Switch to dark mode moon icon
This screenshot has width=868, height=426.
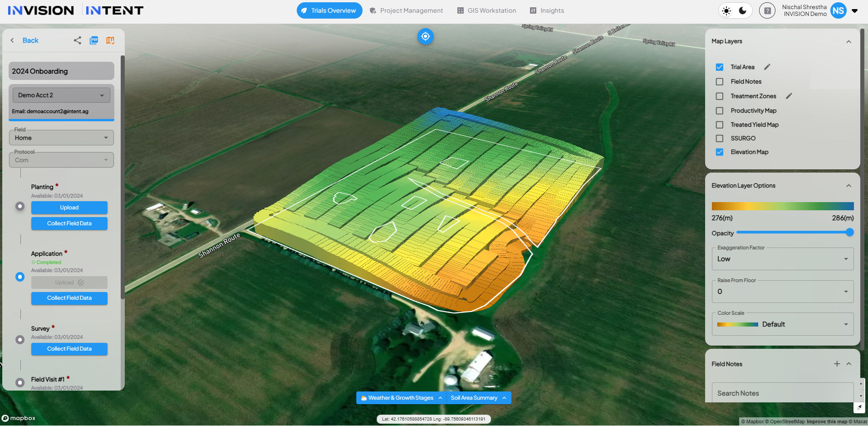[743, 11]
